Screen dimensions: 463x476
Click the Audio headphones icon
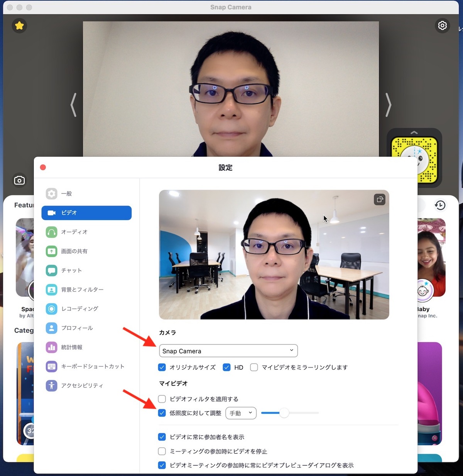[x=51, y=232]
